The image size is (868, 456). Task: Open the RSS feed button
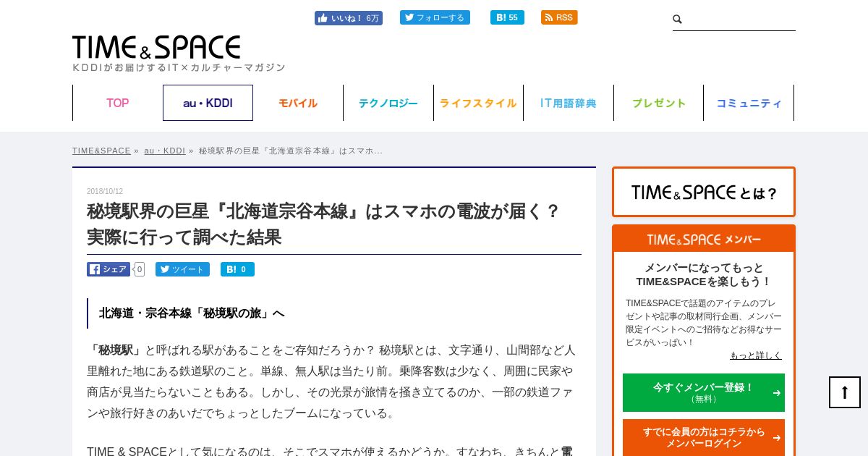click(x=559, y=17)
